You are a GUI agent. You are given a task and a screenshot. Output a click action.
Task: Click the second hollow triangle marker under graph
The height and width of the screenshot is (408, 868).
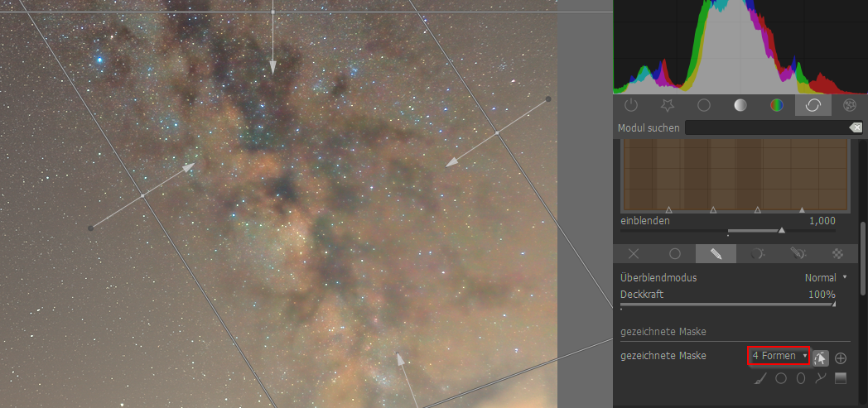click(713, 210)
